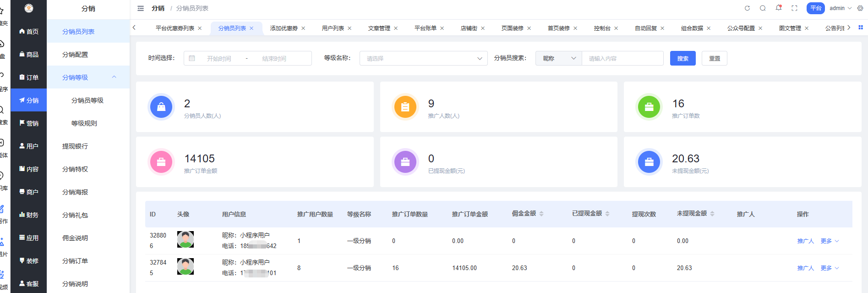Collapse sidebar using the hamburger menu icon
The height and width of the screenshot is (293, 868).
tap(141, 8)
